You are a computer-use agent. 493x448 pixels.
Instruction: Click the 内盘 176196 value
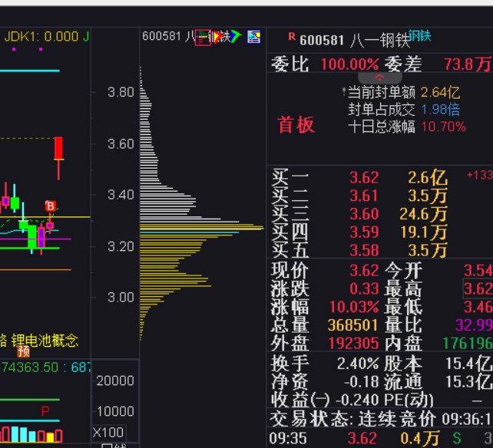(x=468, y=344)
